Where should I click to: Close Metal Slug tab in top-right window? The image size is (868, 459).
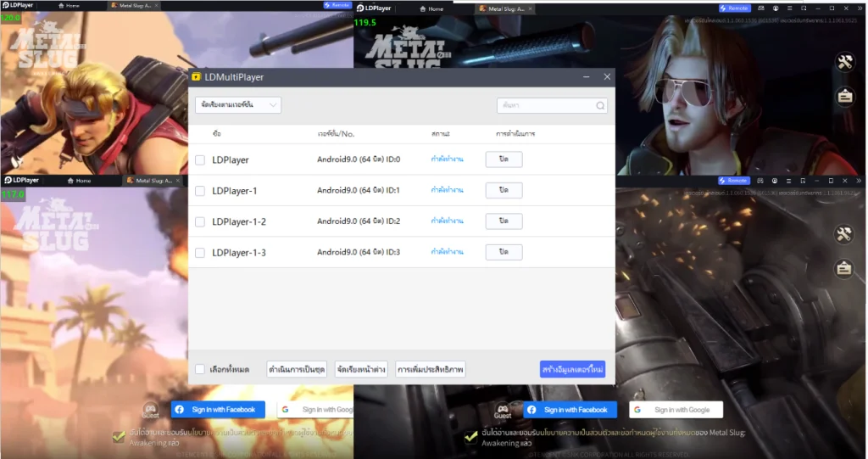531,8
